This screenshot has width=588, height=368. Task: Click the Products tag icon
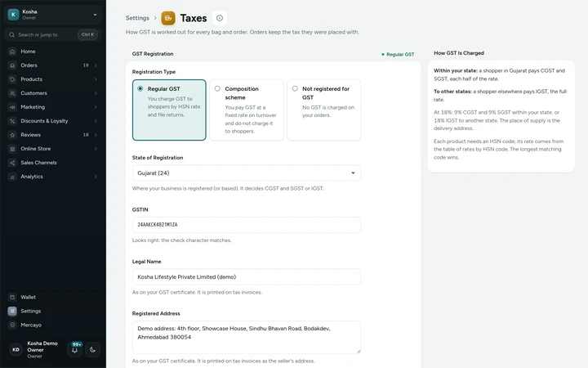click(x=12, y=79)
